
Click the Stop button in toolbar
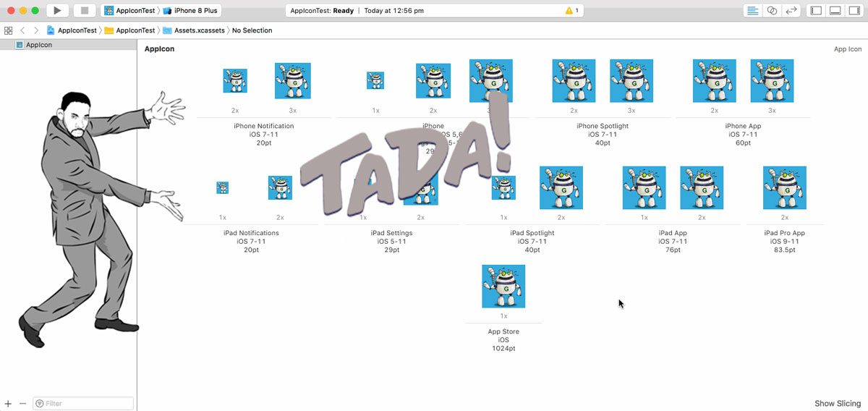[x=84, y=11]
